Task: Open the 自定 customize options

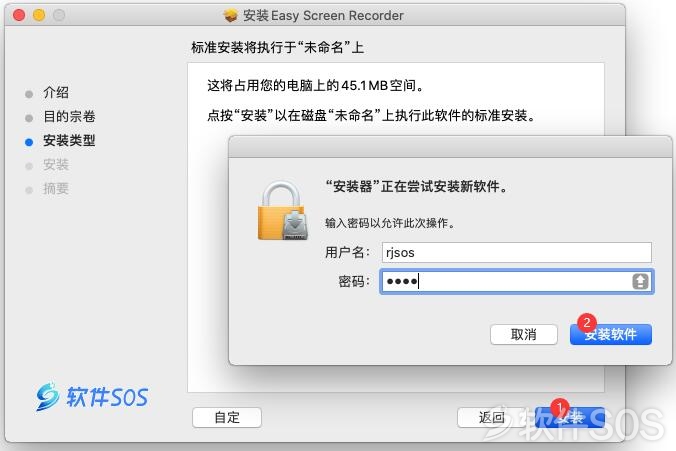Action: [227, 417]
